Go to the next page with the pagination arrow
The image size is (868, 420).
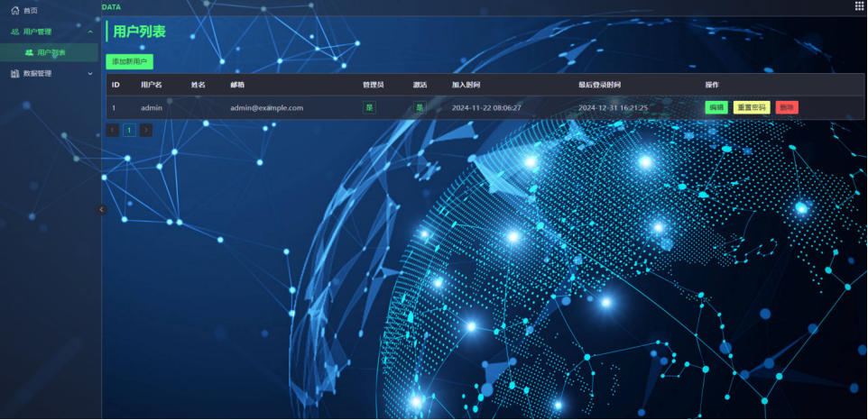[145, 131]
